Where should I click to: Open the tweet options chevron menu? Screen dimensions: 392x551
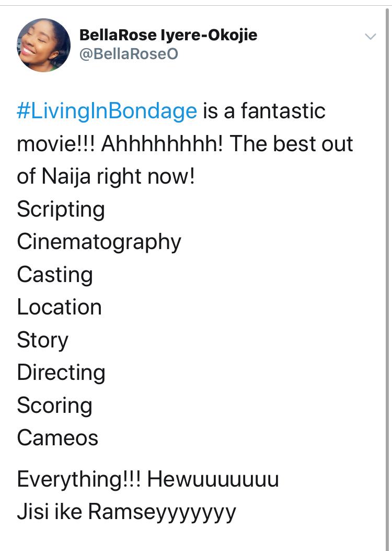pyautogui.click(x=370, y=37)
